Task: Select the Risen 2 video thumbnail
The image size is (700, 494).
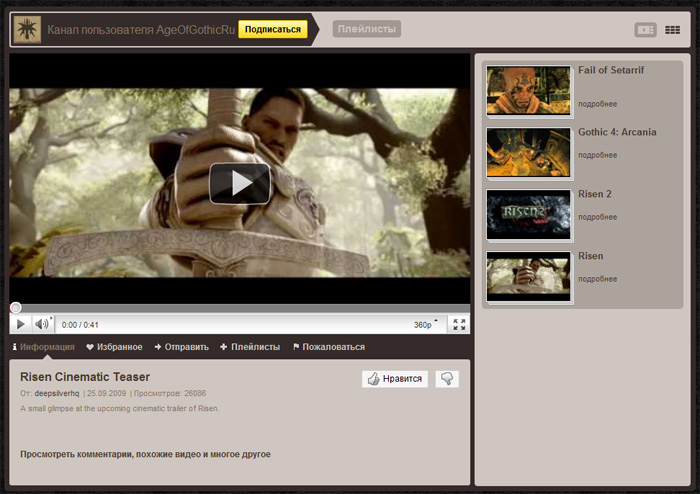Action: (x=528, y=213)
